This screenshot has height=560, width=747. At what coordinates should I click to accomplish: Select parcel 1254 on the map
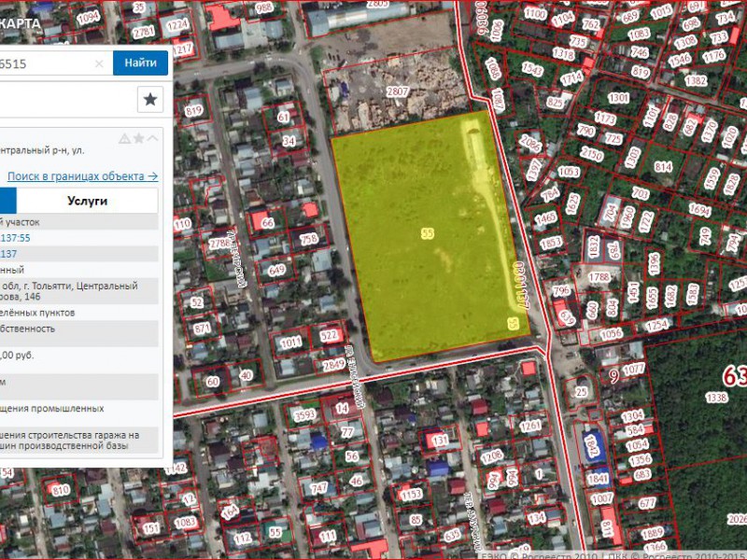pyautogui.click(x=657, y=325)
